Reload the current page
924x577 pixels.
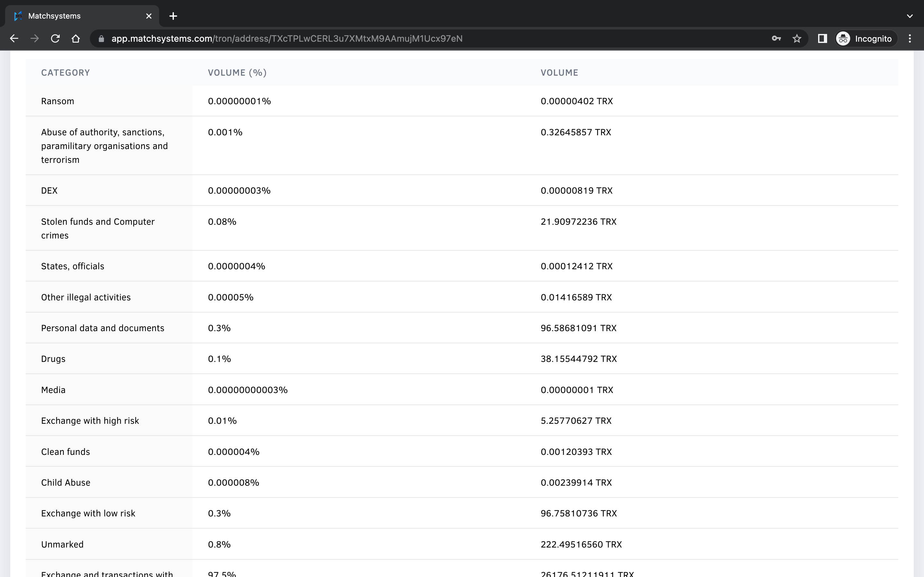56,38
